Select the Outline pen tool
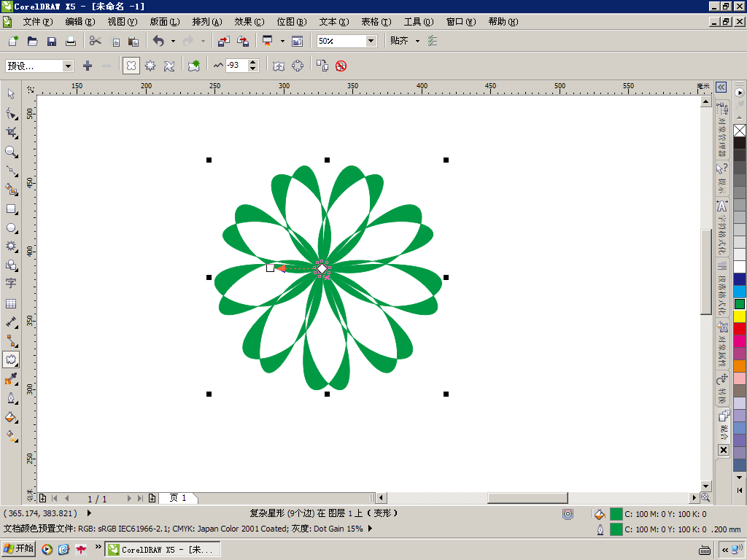This screenshot has width=747, height=560. point(11,398)
